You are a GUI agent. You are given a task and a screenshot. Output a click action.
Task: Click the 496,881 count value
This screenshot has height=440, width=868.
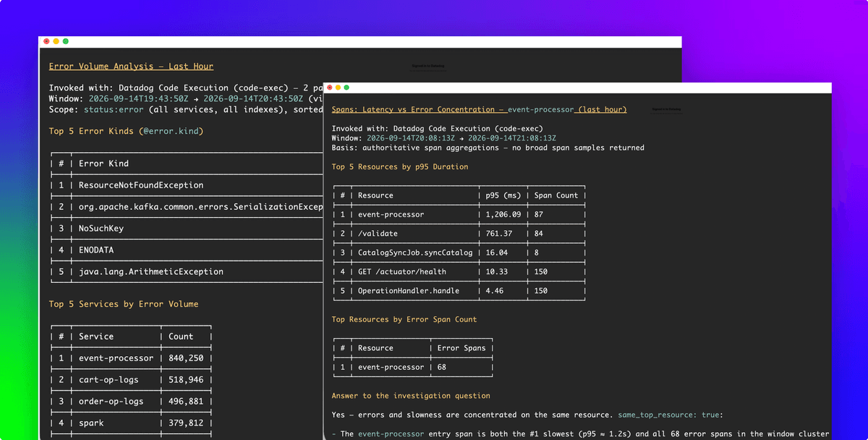click(x=186, y=402)
